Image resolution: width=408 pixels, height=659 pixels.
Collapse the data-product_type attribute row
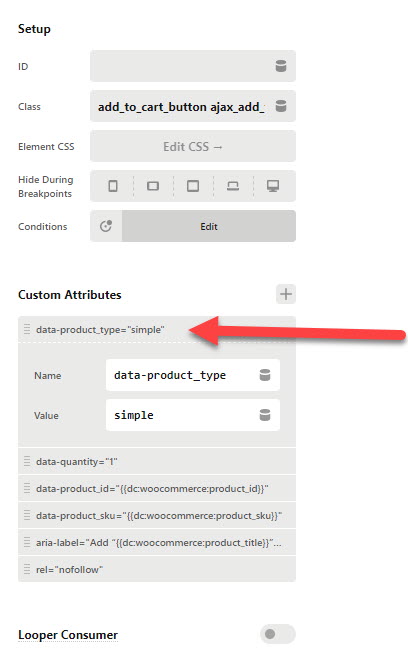pos(157,330)
